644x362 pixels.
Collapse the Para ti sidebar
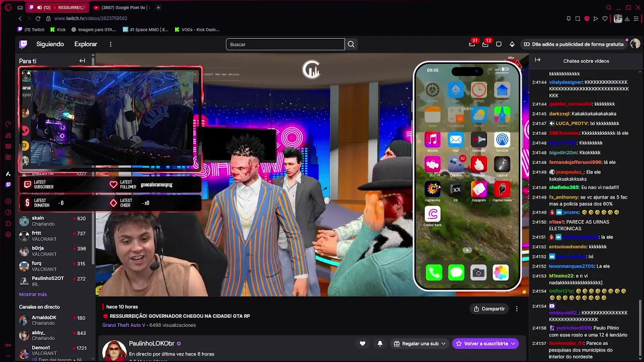pos(82,61)
